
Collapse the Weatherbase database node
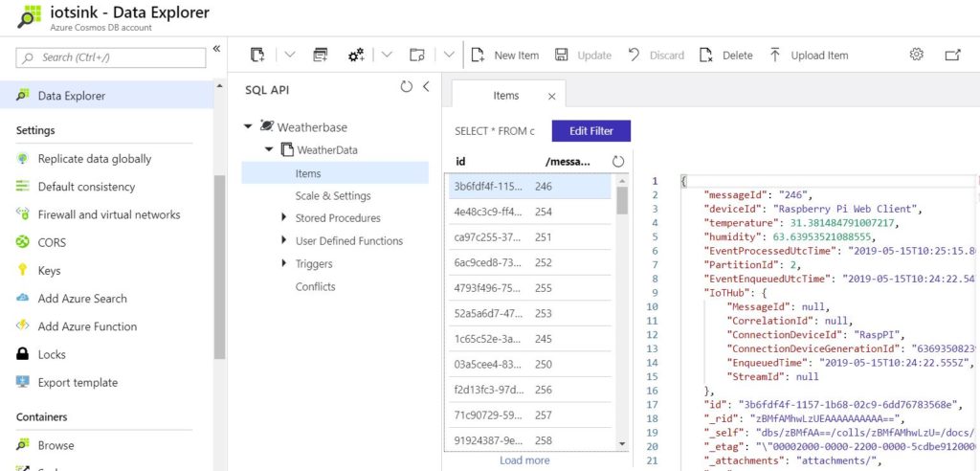pos(248,126)
